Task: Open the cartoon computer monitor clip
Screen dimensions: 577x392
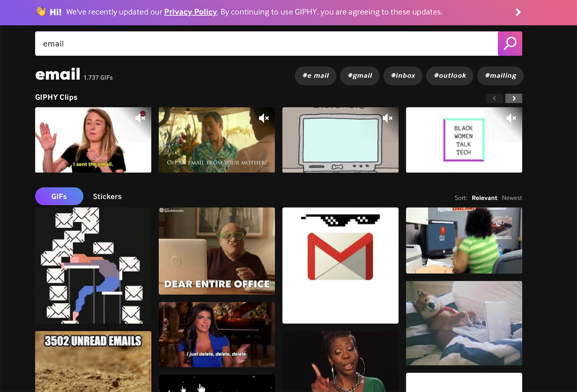Action: click(340, 140)
